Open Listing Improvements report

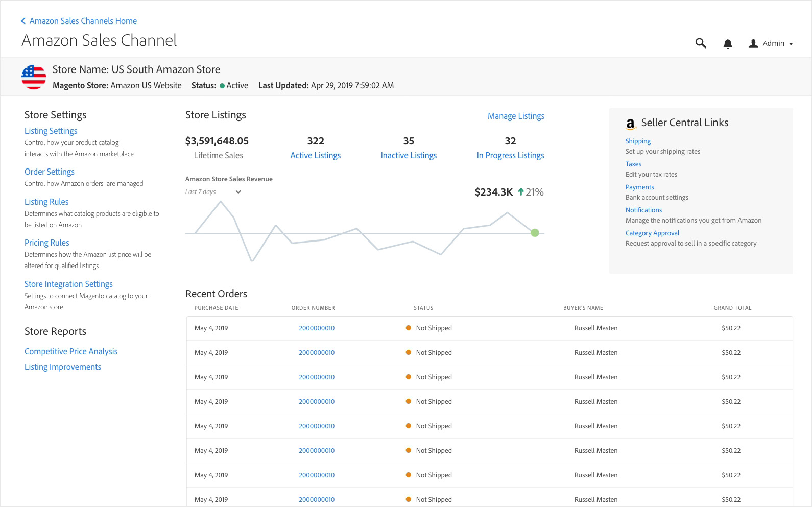[63, 367]
